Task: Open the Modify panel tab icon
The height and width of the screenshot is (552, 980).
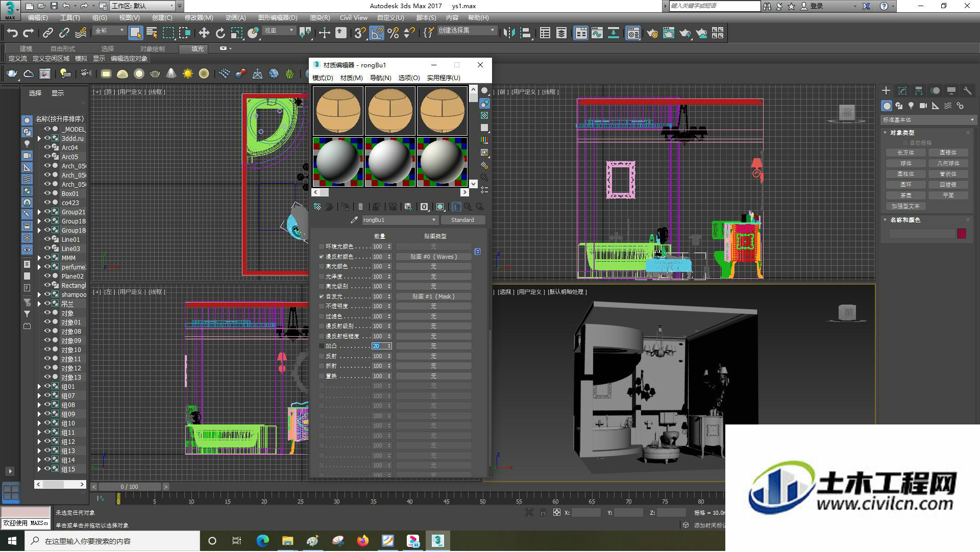Action: pos(902,91)
